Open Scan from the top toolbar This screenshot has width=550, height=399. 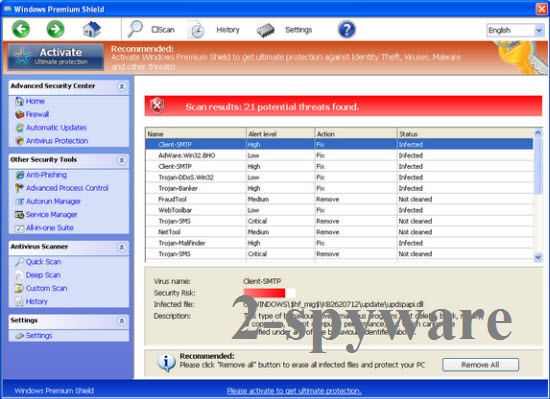163,30
